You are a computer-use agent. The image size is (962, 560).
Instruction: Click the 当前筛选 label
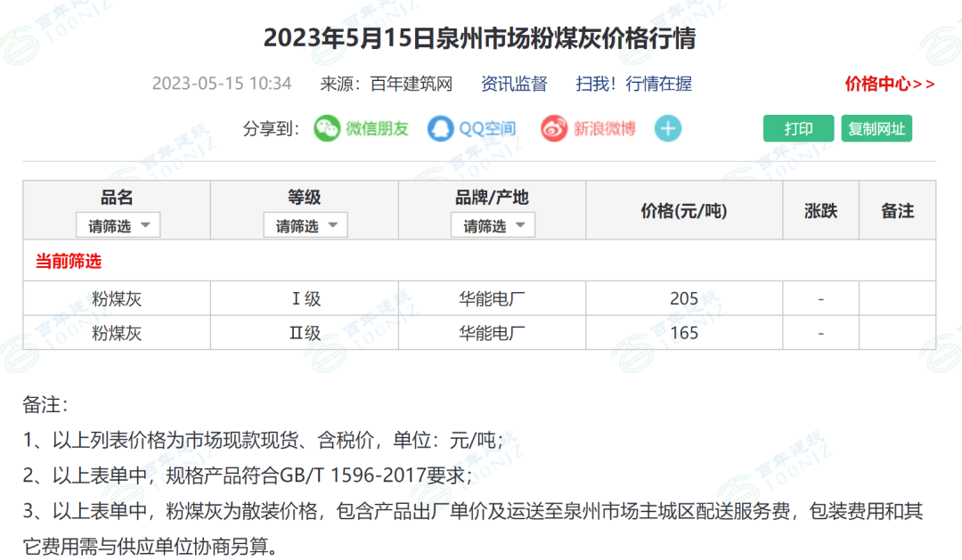click(x=69, y=261)
